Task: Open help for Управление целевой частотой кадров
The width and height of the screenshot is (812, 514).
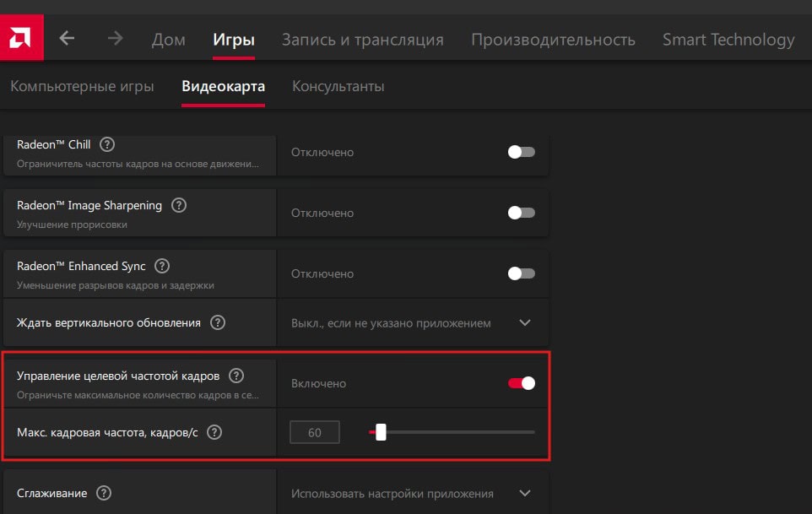Action: (236, 376)
